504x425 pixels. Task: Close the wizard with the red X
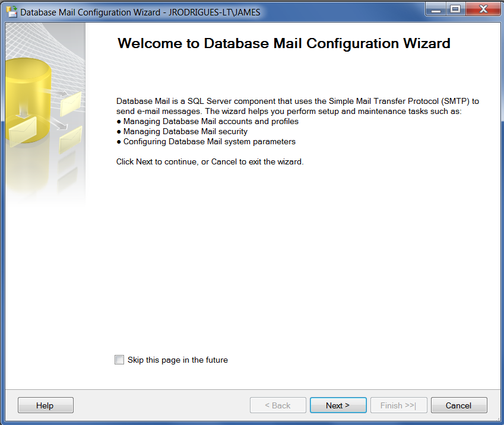[482, 9]
